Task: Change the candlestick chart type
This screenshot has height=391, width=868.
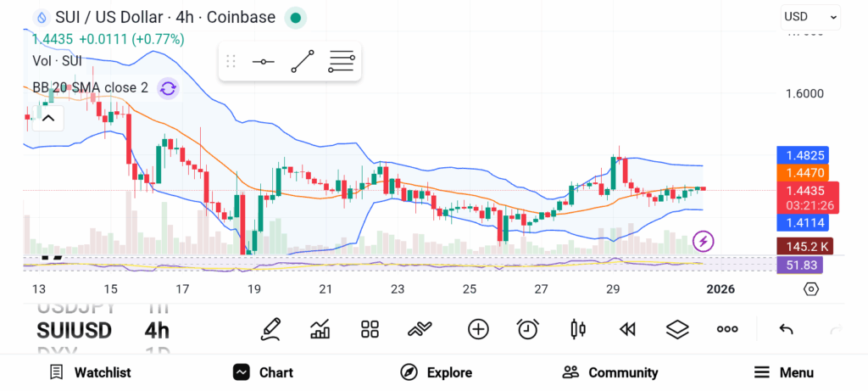Action: click(x=578, y=329)
